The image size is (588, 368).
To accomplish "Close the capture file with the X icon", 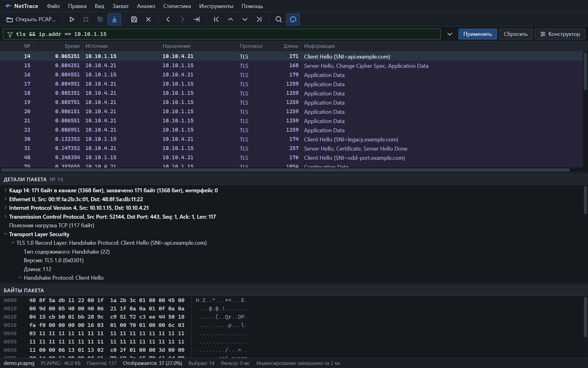I will pyautogui.click(x=148, y=19).
